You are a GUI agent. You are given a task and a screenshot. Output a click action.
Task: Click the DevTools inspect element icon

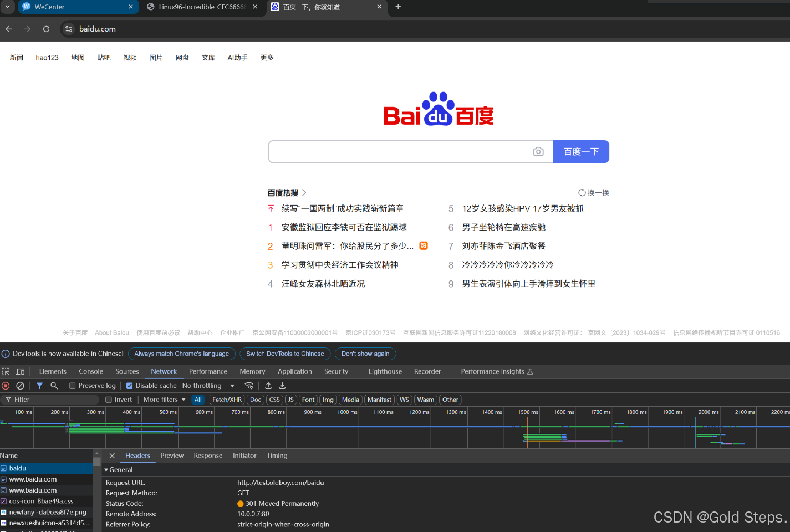tap(6, 371)
